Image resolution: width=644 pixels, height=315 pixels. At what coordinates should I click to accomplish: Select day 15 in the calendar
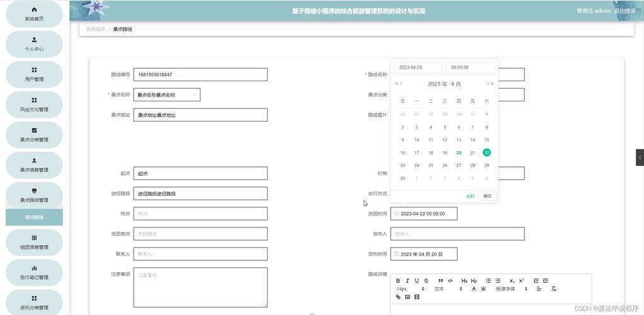coord(486,140)
